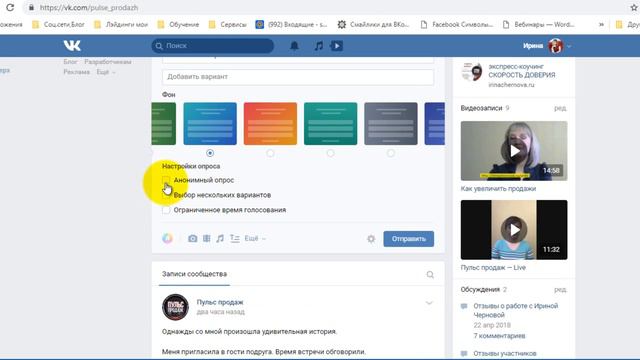Screen dimensions: 640x360
Task: Search community posts with magnifier icon
Action: (430, 274)
